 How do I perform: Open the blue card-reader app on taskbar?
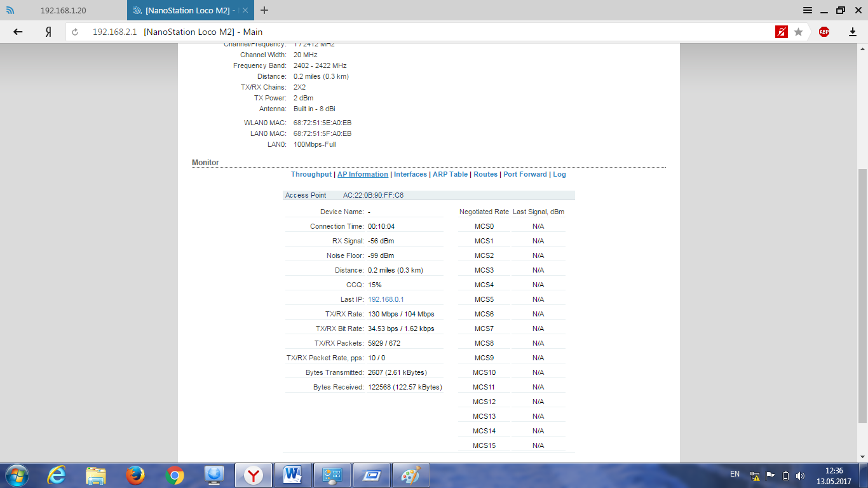[372, 475]
